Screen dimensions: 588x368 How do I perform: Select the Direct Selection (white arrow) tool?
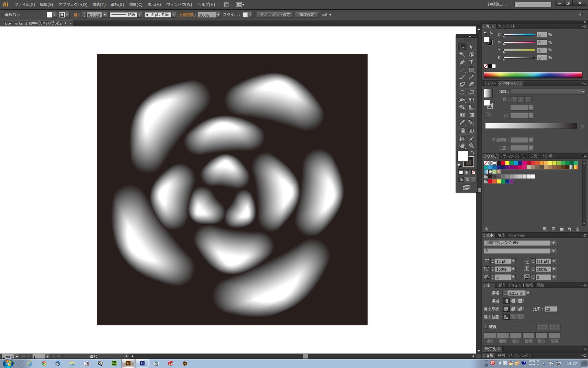tap(471, 47)
